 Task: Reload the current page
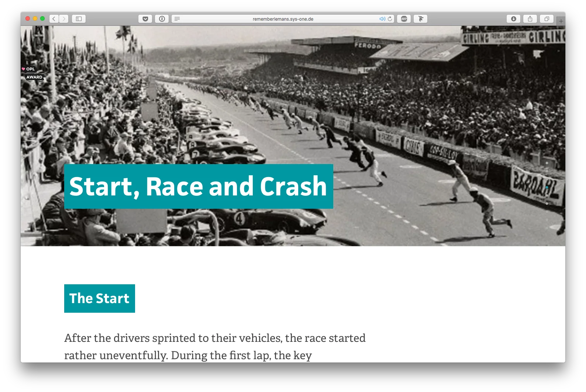(x=390, y=19)
